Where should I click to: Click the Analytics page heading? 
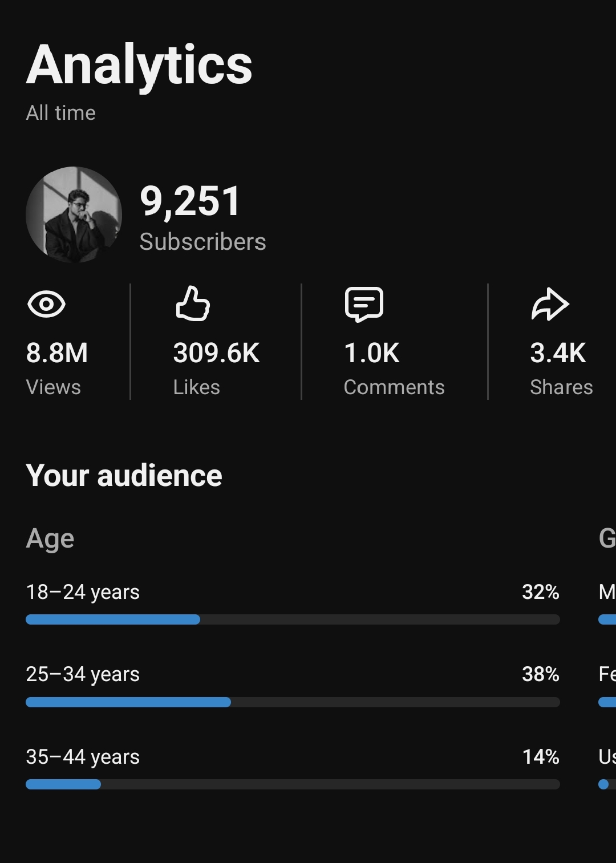[139, 66]
